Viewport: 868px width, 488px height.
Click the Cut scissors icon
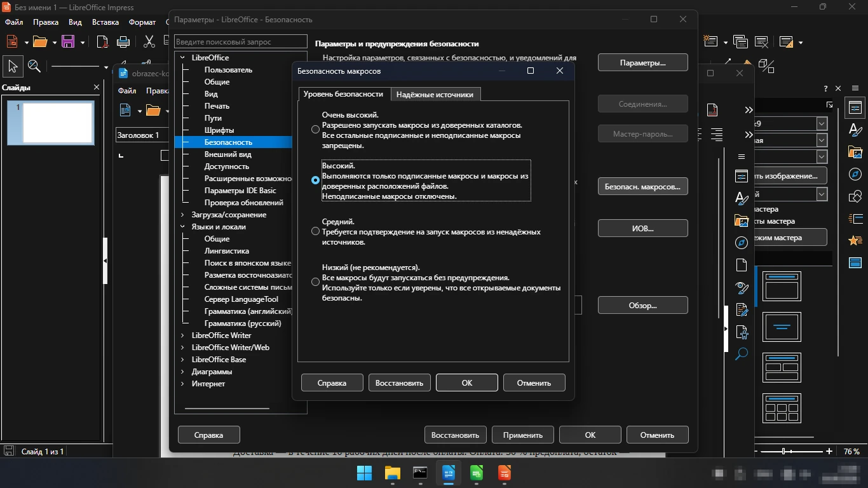coord(149,42)
